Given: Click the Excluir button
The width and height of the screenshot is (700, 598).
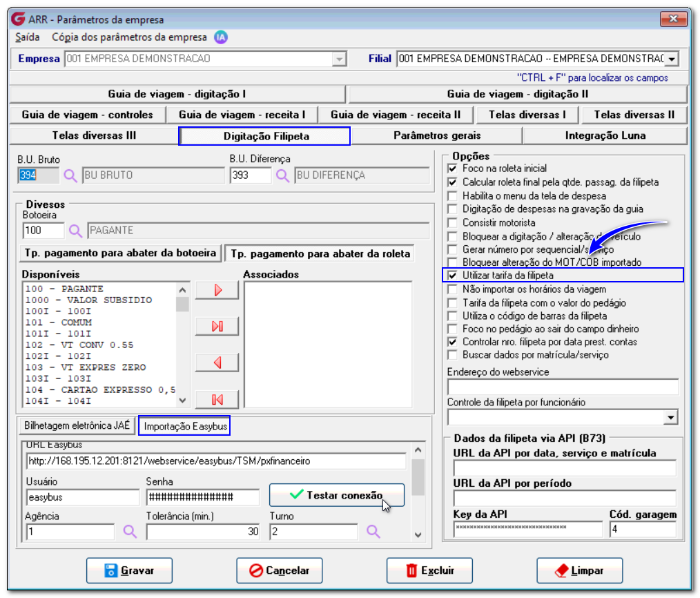Looking at the screenshot, I should (429, 571).
